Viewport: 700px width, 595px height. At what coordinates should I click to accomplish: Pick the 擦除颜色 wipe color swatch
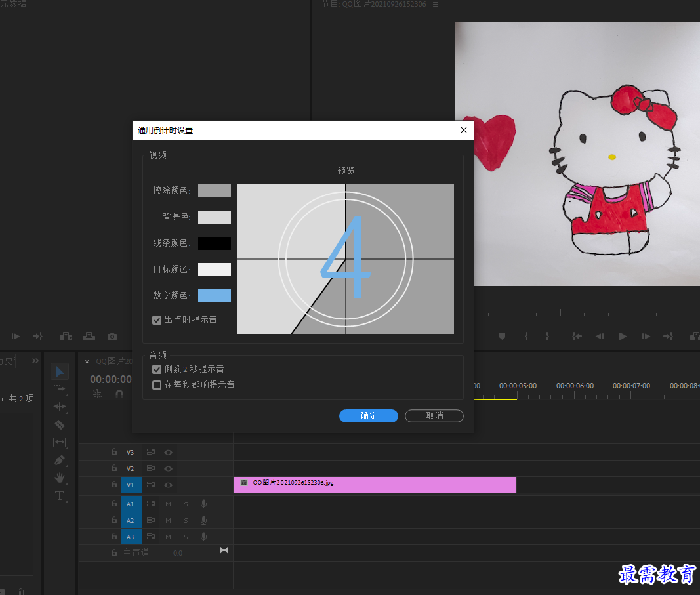coord(215,191)
